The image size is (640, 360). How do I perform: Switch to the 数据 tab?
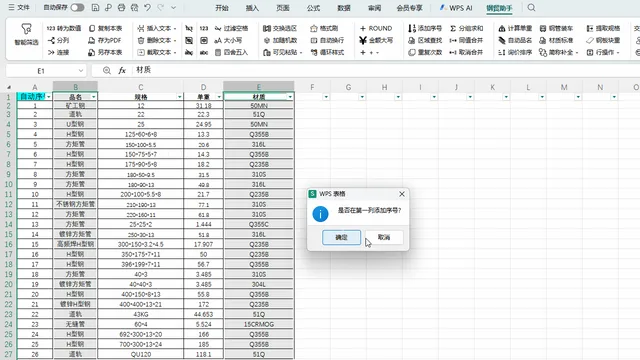[344, 8]
